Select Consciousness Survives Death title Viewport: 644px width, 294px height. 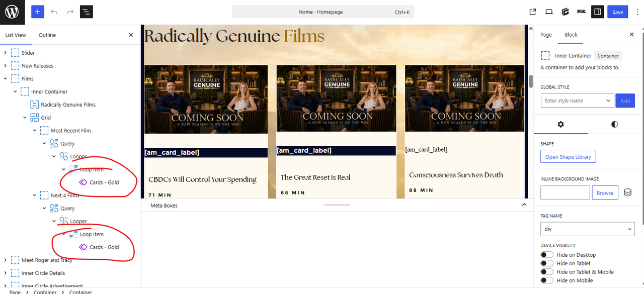coord(456,175)
